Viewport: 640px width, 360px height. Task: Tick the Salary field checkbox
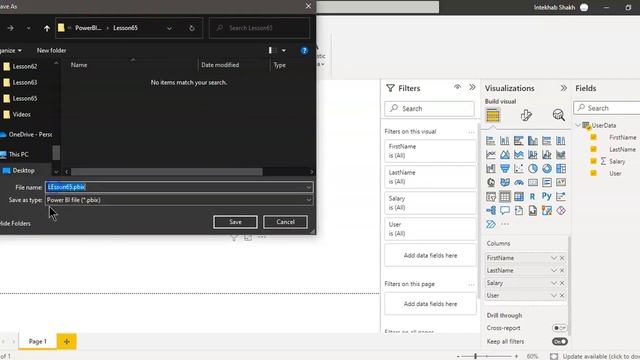593,161
